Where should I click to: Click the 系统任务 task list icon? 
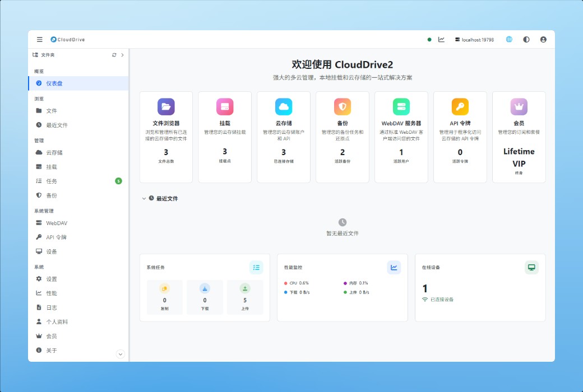[x=256, y=268]
